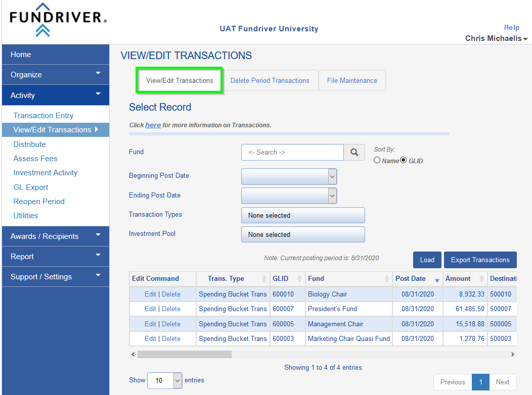Click Edit Command column header

[x=162, y=279]
